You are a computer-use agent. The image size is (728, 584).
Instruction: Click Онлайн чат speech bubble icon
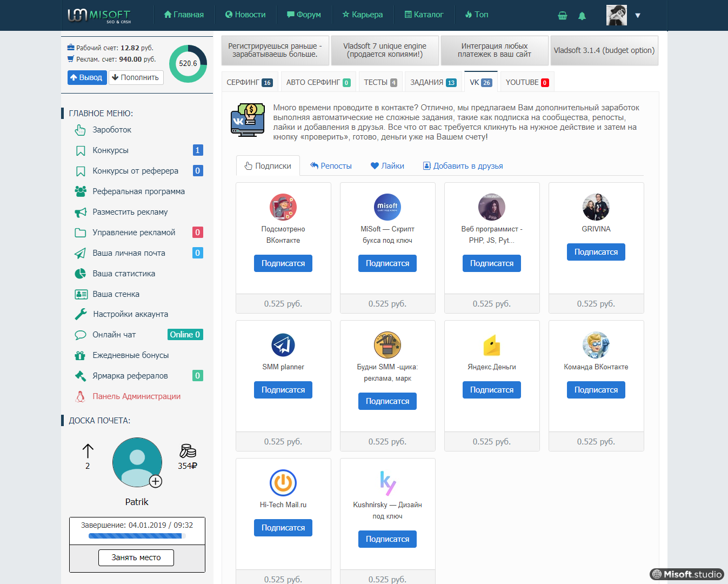[81, 335]
